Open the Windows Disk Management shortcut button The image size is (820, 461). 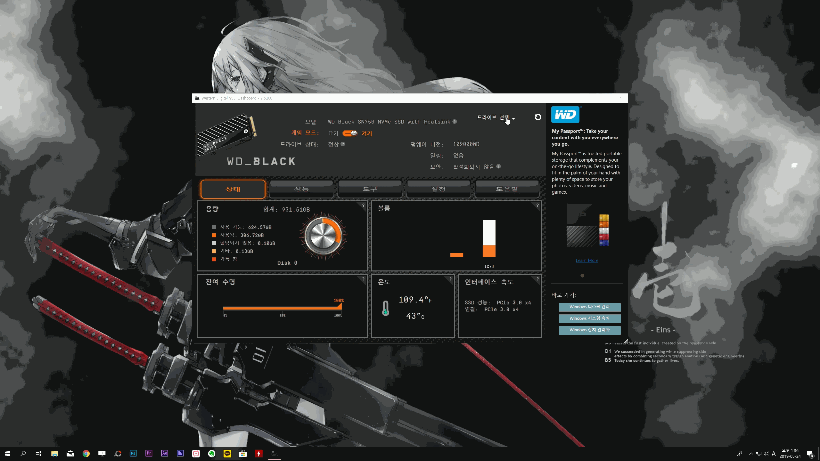click(x=589, y=307)
